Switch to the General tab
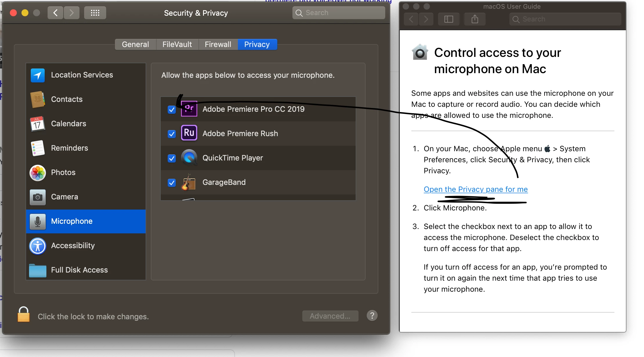This screenshot has height=357, width=644. tap(135, 44)
